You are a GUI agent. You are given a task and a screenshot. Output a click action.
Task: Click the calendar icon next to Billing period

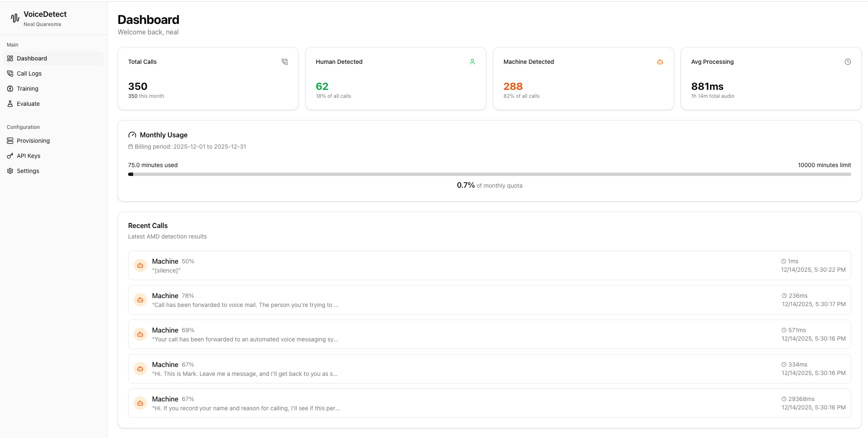(131, 147)
